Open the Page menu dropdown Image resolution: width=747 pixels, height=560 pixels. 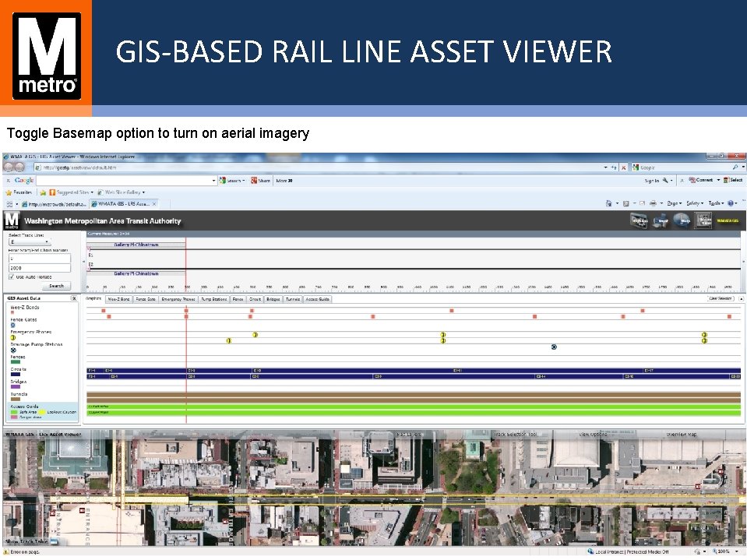(x=674, y=203)
